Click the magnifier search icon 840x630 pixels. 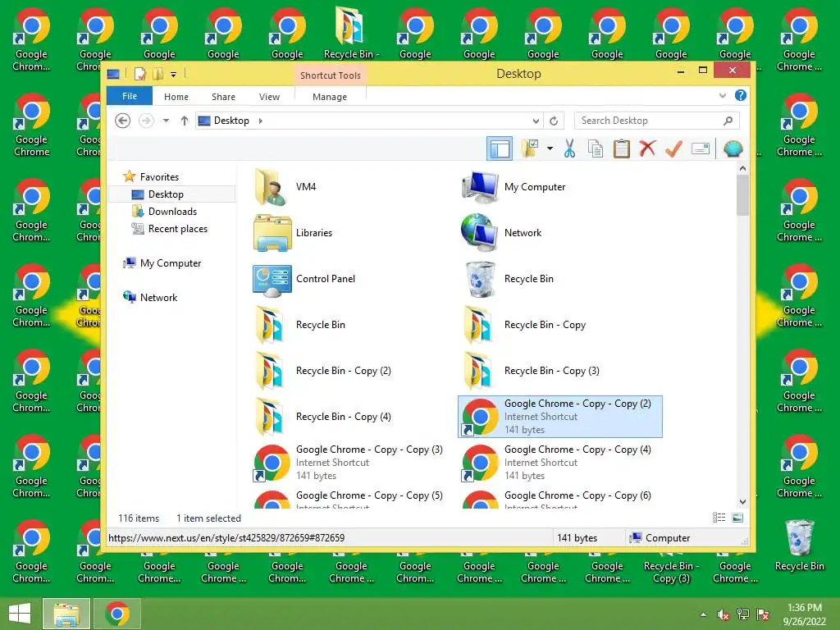click(728, 121)
